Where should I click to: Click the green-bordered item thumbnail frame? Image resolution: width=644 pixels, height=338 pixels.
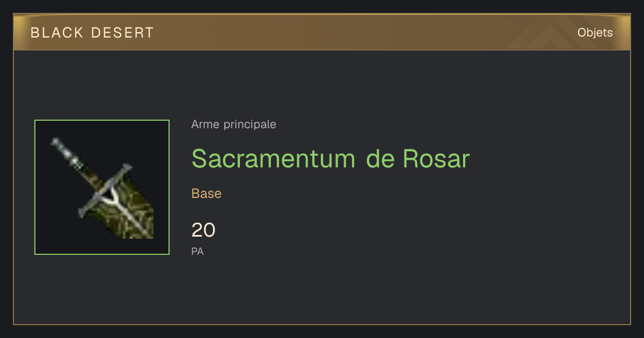(x=102, y=187)
